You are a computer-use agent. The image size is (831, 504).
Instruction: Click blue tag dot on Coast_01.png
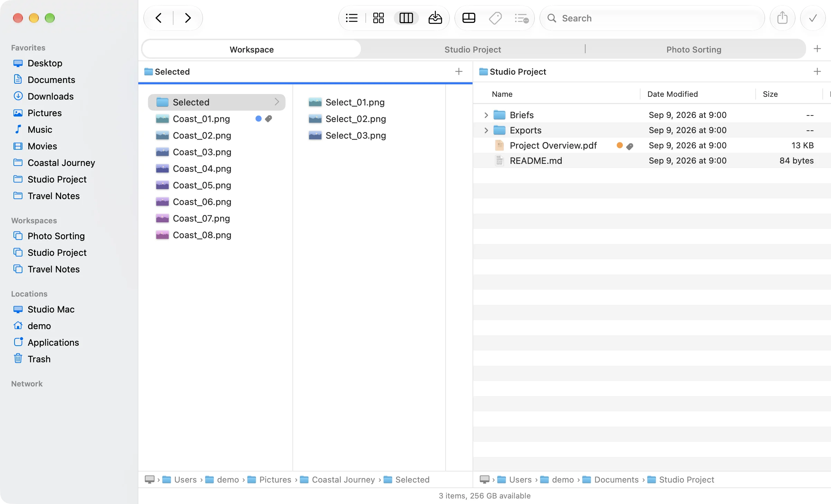[258, 119]
